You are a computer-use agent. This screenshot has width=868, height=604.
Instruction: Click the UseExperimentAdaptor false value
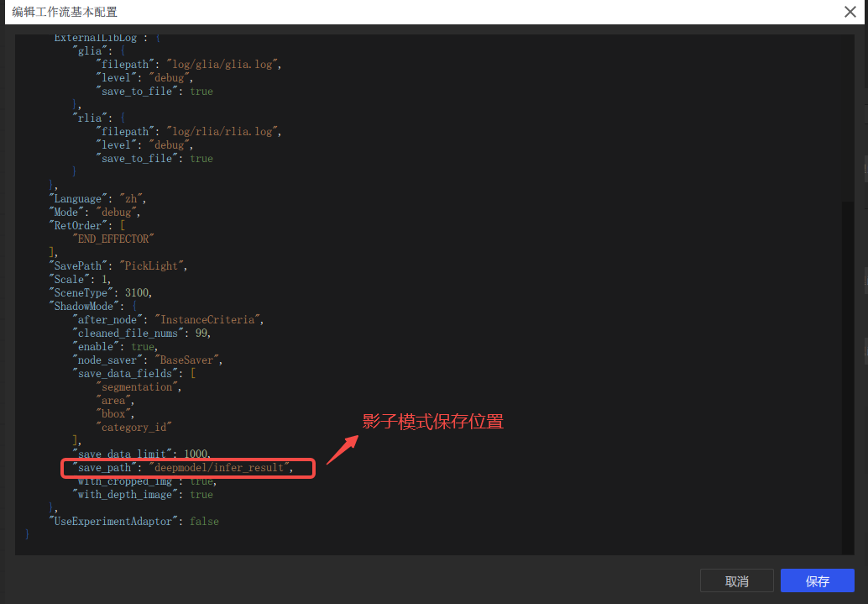[204, 522]
